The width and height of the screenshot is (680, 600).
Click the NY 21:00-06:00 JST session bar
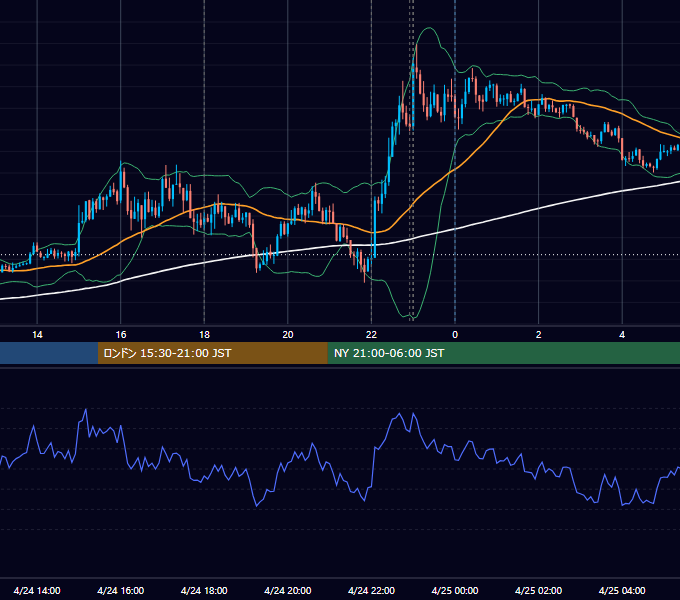pos(503,353)
